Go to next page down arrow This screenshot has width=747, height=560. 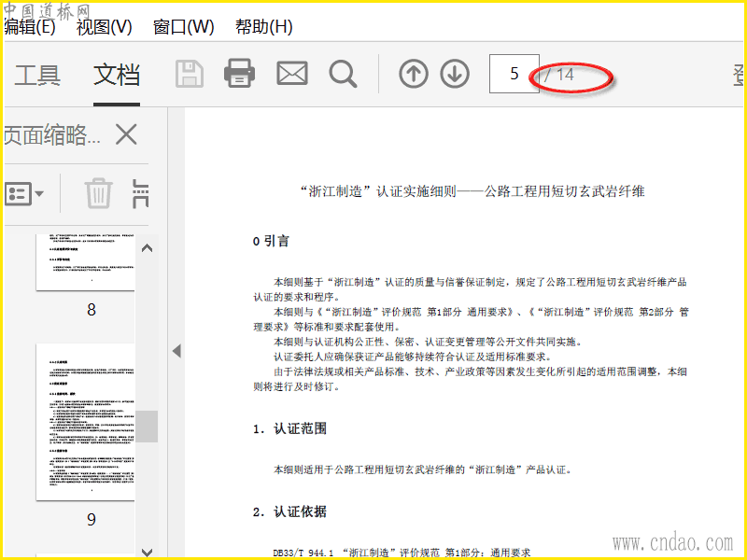[455, 74]
